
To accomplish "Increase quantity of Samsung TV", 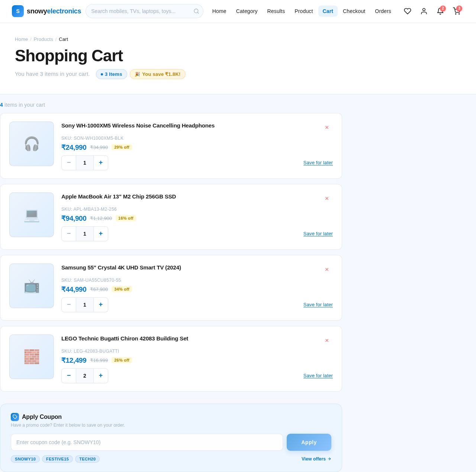I will coord(101,305).
